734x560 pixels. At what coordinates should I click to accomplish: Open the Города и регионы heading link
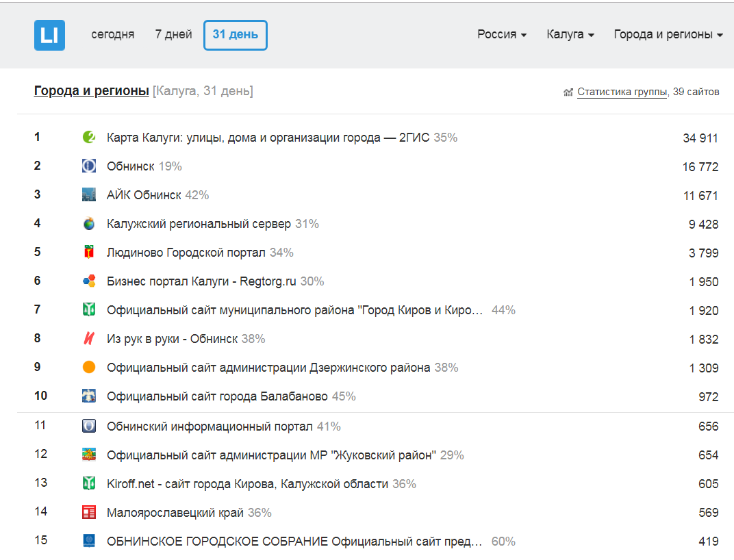(91, 91)
